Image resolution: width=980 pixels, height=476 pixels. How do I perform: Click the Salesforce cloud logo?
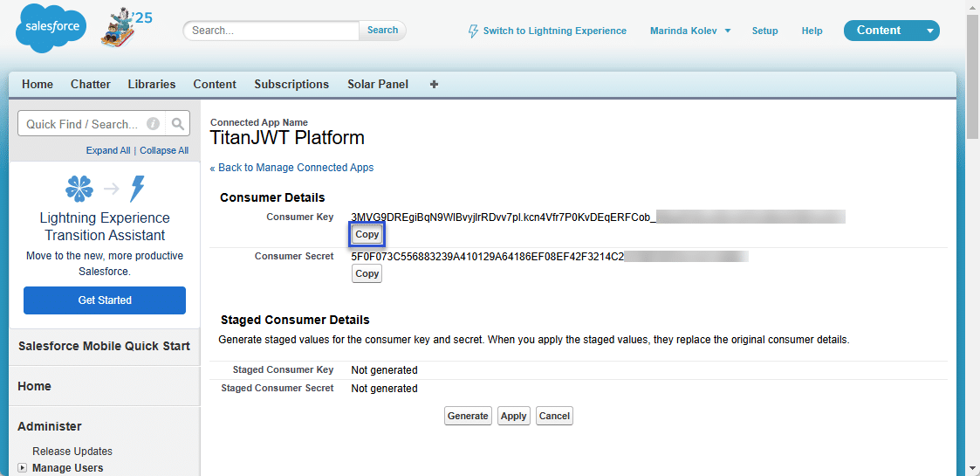click(51, 30)
